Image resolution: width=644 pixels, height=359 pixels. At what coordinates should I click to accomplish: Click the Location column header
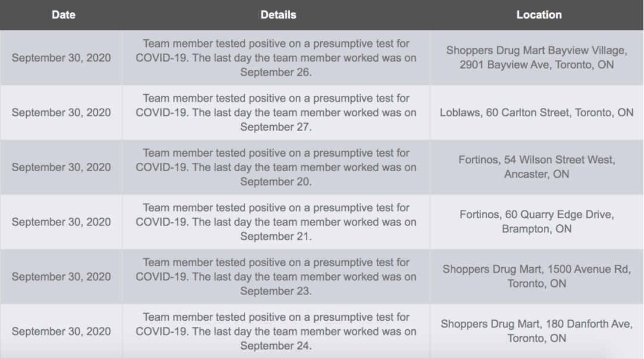tap(539, 15)
